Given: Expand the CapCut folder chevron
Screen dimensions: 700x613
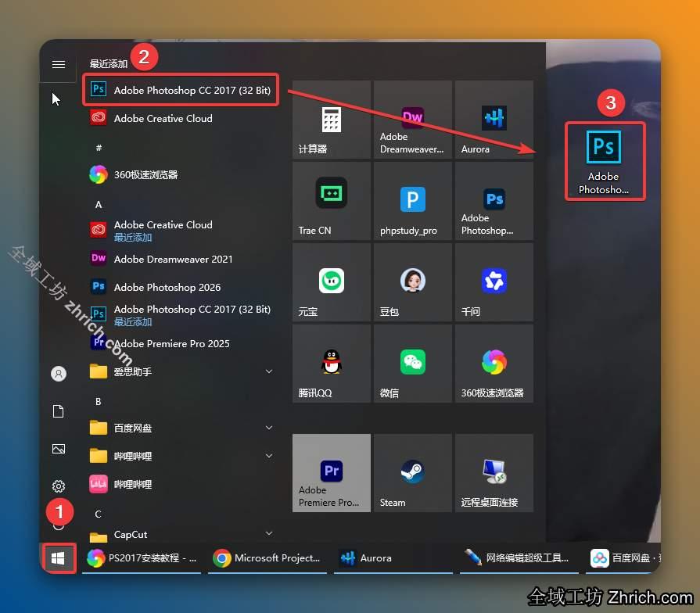Looking at the screenshot, I should pos(269,533).
